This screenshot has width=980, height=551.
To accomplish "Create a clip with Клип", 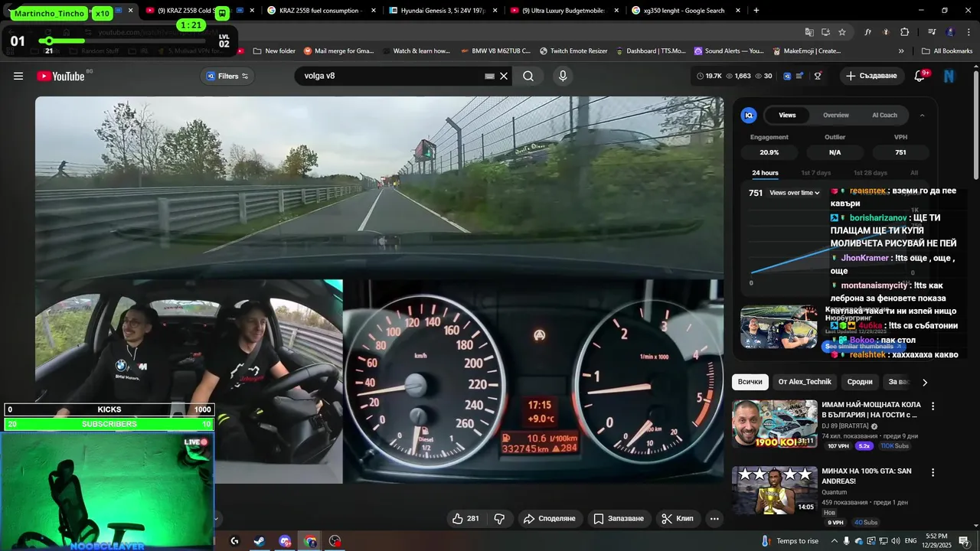I will tap(678, 518).
